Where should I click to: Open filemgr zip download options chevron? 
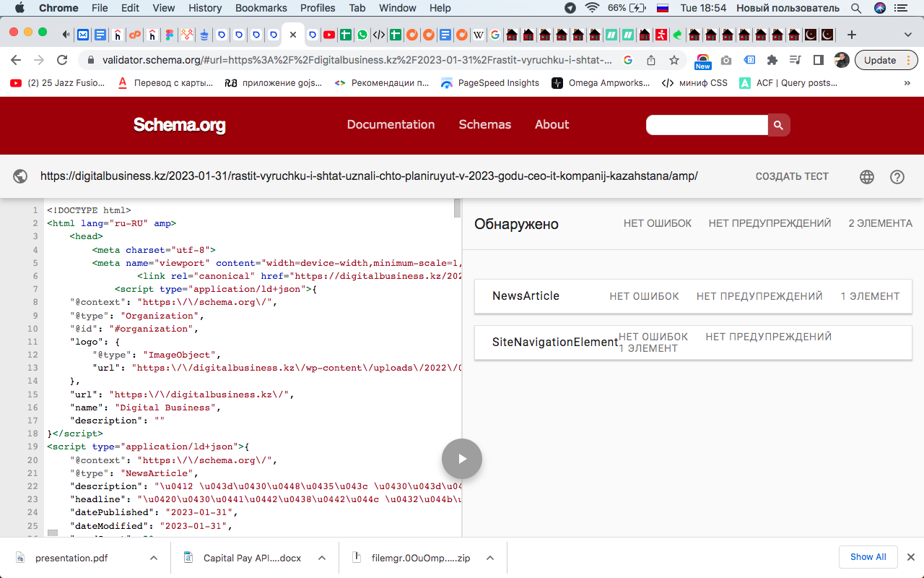[490, 558]
